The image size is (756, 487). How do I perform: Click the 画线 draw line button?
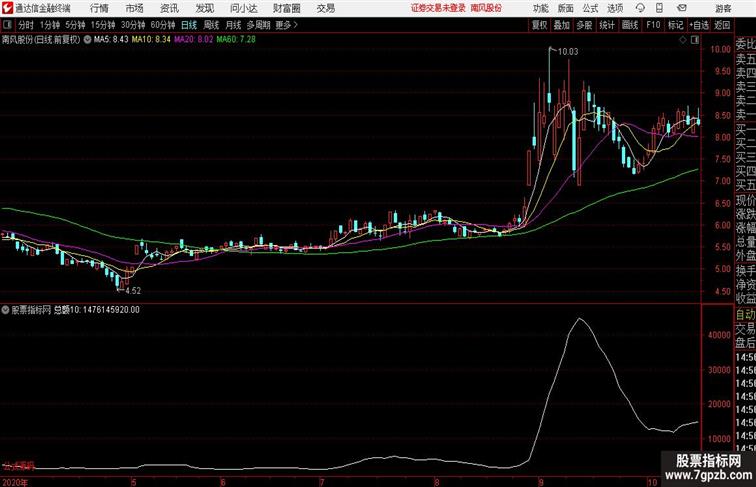coord(630,25)
